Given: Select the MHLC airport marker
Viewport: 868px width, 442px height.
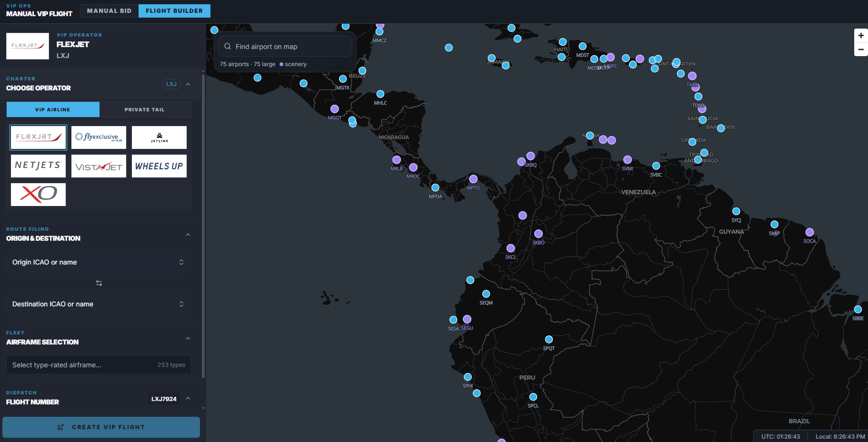Looking at the screenshot, I should tap(380, 94).
